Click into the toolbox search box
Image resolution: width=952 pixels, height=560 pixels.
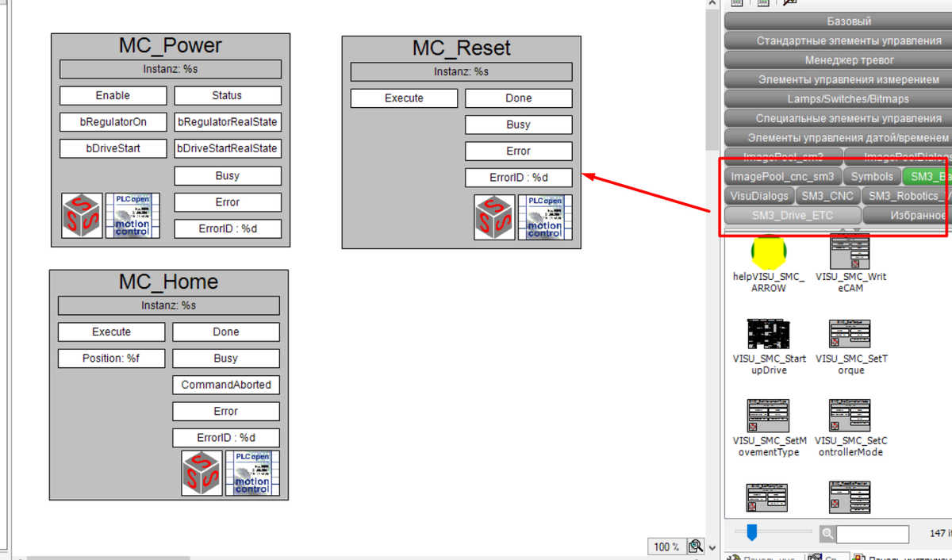pos(872,534)
